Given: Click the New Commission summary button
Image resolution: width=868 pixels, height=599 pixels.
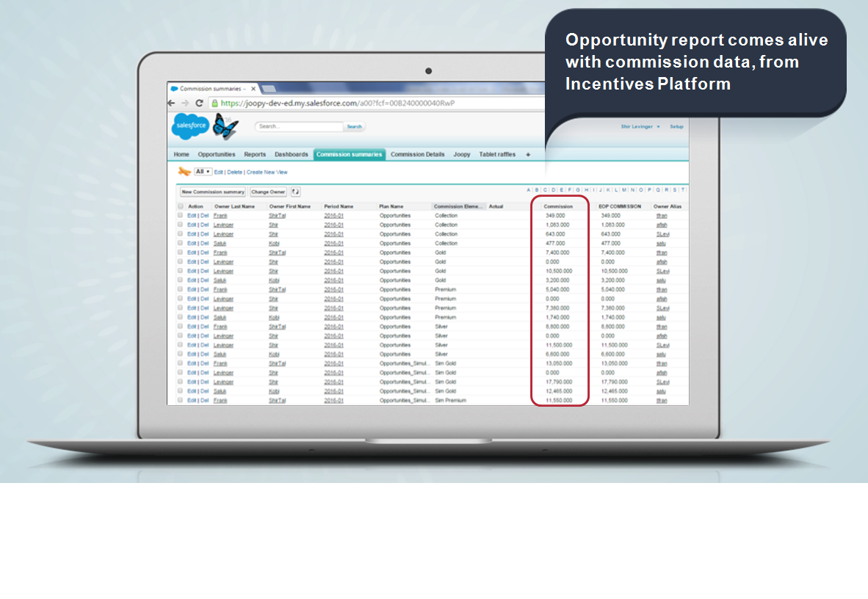Looking at the screenshot, I should [213, 192].
